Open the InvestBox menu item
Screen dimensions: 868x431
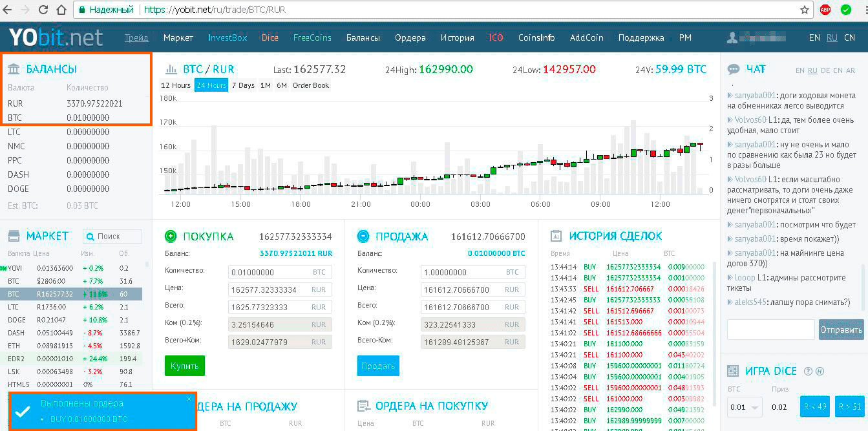click(x=228, y=37)
